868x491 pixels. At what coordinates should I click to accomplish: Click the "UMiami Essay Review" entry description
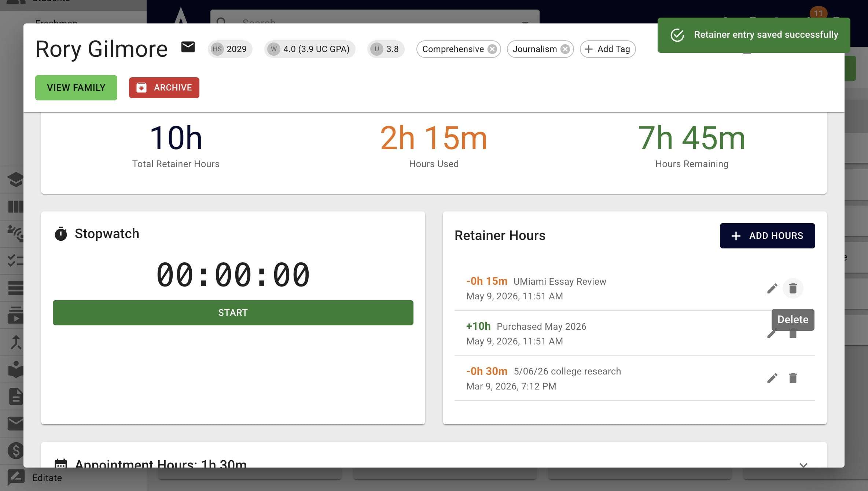pos(560,281)
